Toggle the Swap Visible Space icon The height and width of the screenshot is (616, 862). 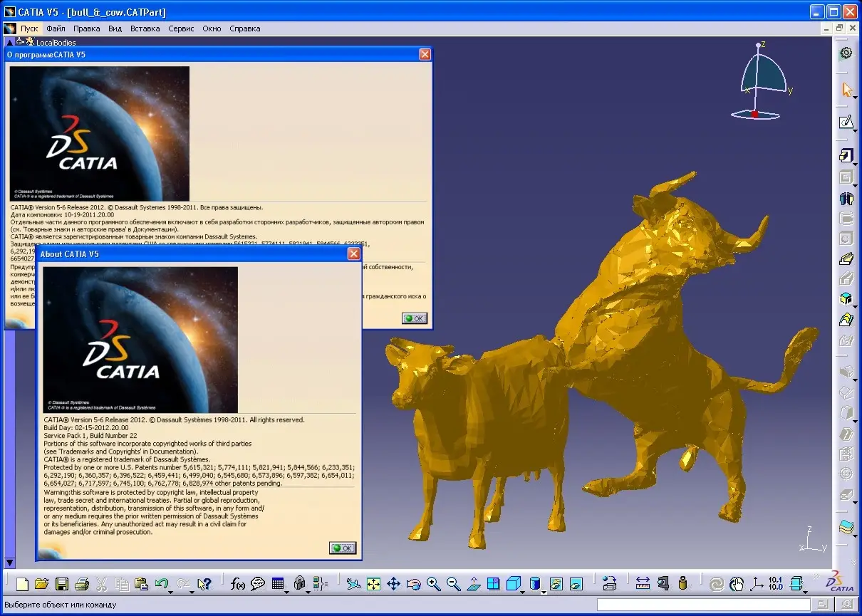[576, 585]
